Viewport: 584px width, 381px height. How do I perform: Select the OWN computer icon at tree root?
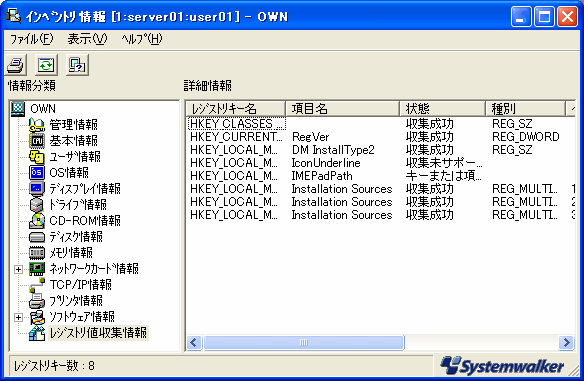pos(18,109)
